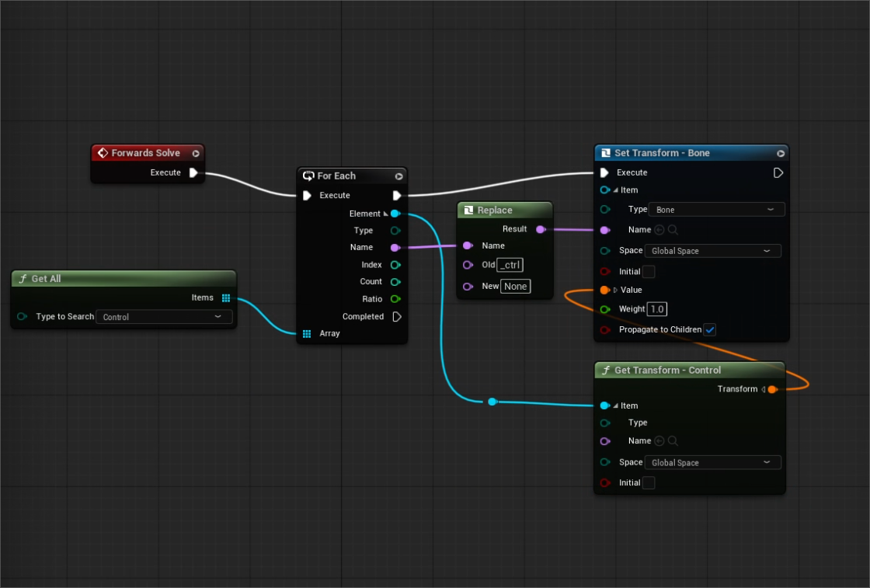Expand the Transform output pin triangle
Viewport: 870px width, 588px height.
tap(764, 389)
